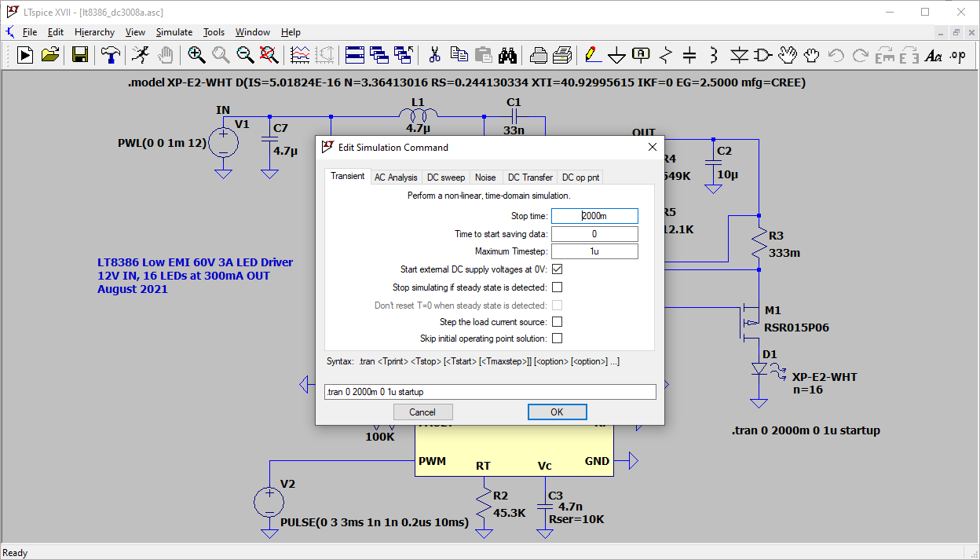Confirm dialog with OK button
980x560 pixels.
pyautogui.click(x=557, y=412)
